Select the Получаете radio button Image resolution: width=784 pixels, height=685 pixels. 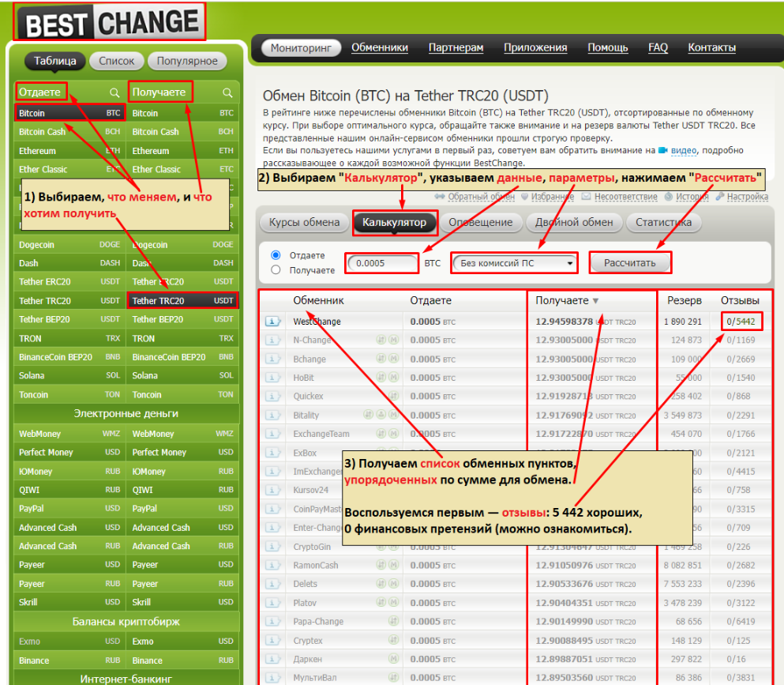click(276, 269)
